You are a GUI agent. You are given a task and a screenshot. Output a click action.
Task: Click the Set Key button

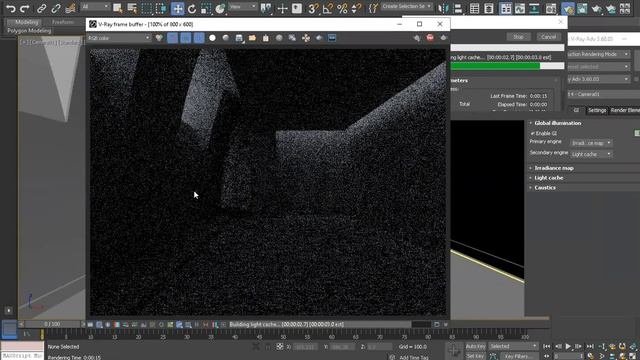(x=475, y=356)
